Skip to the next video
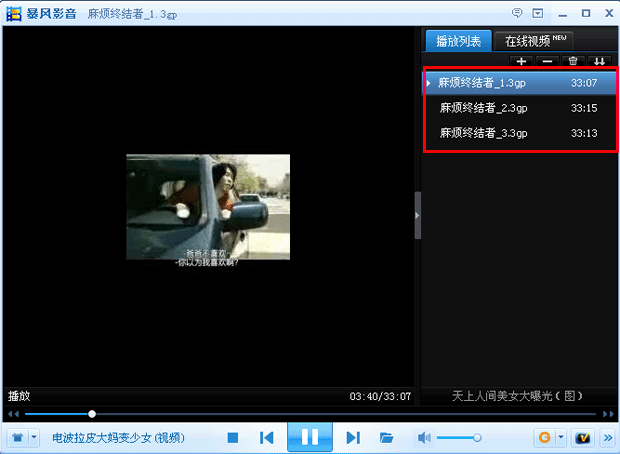This screenshot has height=454, width=620. [x=353, y=437]
